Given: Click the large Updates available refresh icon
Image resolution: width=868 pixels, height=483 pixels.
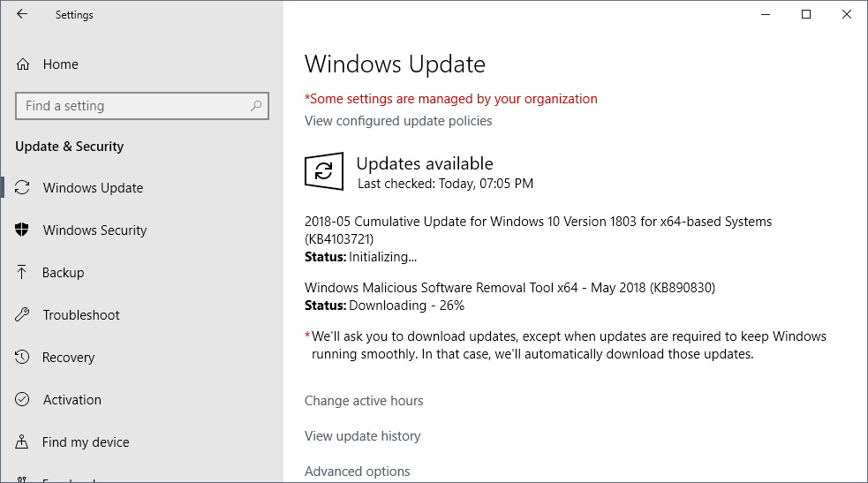Looking at the screenshot, I should point(324,171).
